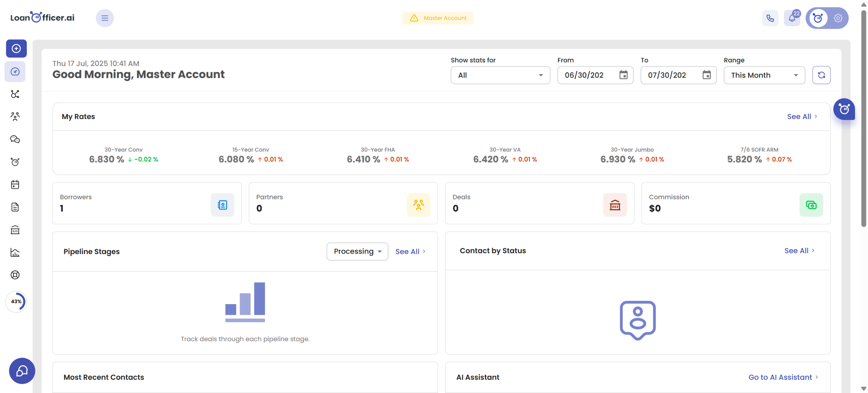
Task: Click the settings gear icon in header
Action: [838, 18]
